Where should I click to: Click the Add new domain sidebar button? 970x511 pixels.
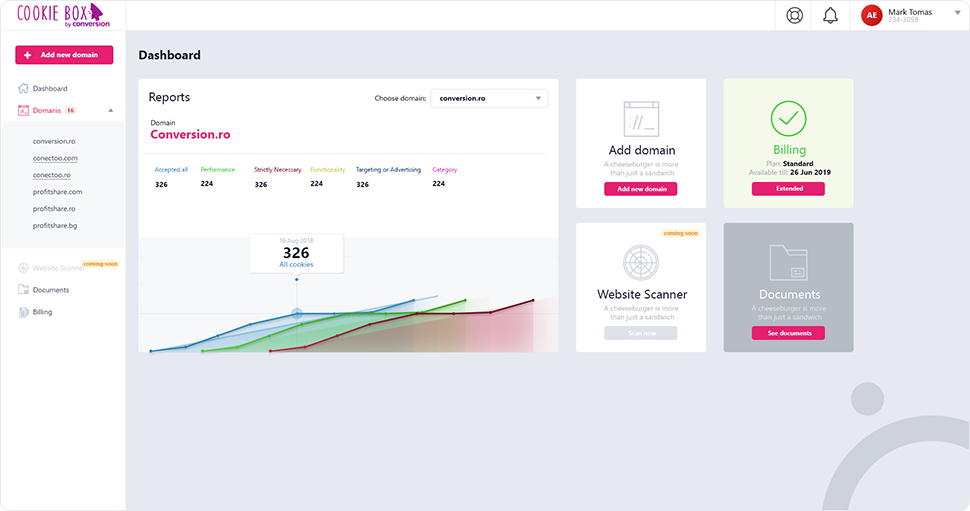[64, 55]
